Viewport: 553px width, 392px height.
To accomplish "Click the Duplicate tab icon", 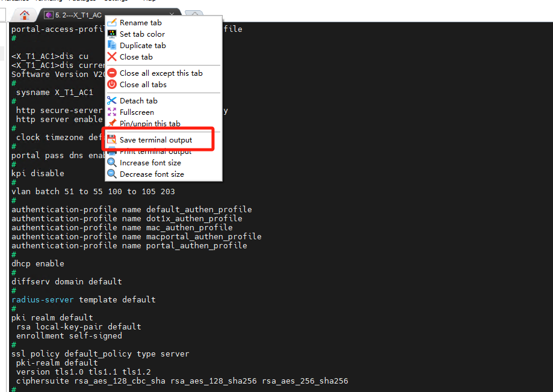I will point(112,46).
